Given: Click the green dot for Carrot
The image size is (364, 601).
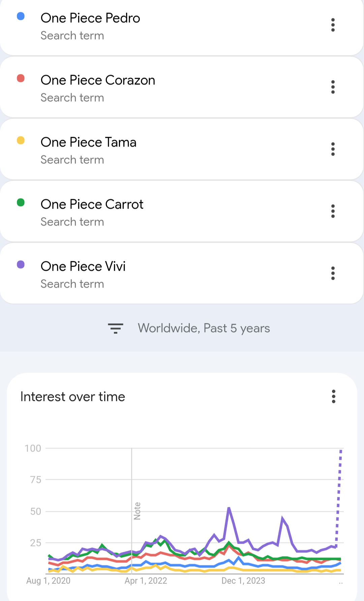Looking at the screenshot, I should click(21, 202).
